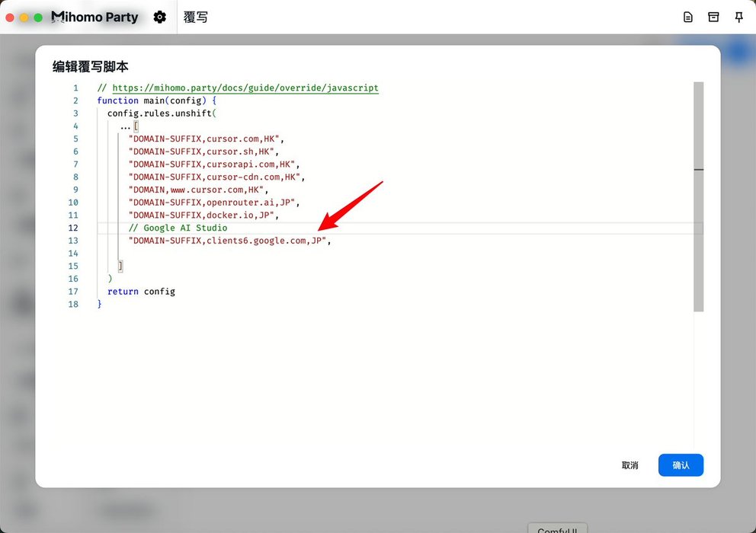The image size is (756, 533).
Task: Click the 'return config' statement
Action: pyautogui.click(x=141, y=292)
